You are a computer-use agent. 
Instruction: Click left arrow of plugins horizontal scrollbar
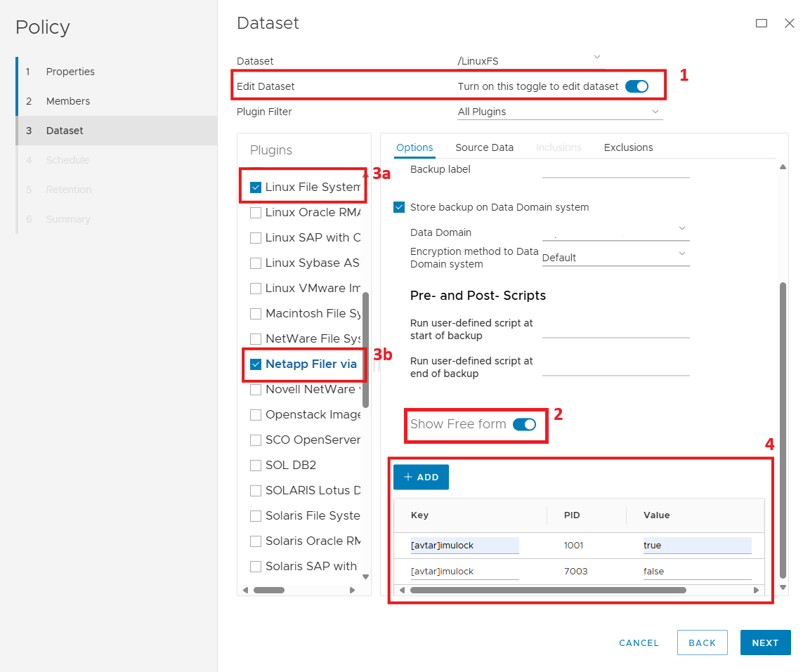(x=245, y=591)
